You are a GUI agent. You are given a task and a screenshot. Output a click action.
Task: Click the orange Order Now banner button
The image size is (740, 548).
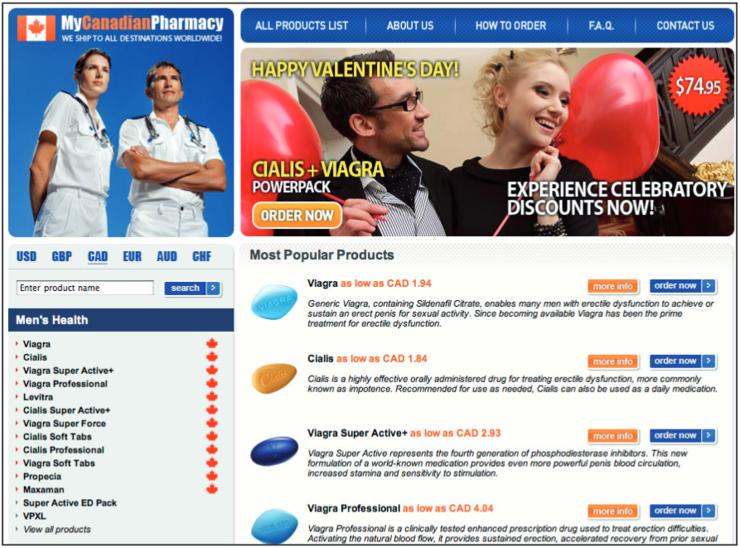297,216
